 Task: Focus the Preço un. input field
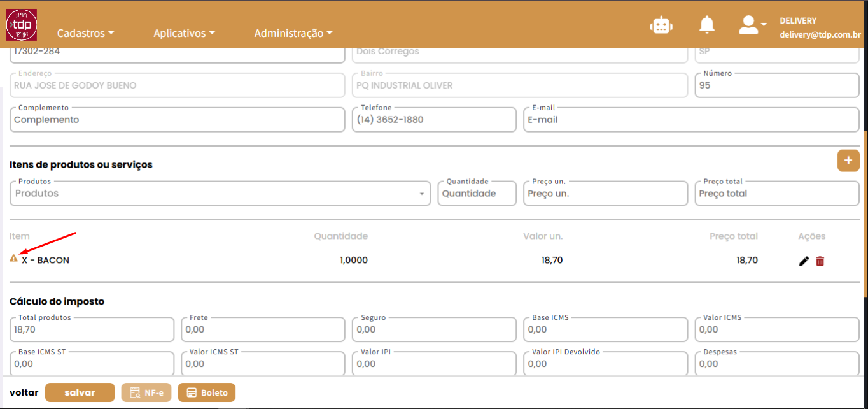[606, 194]
